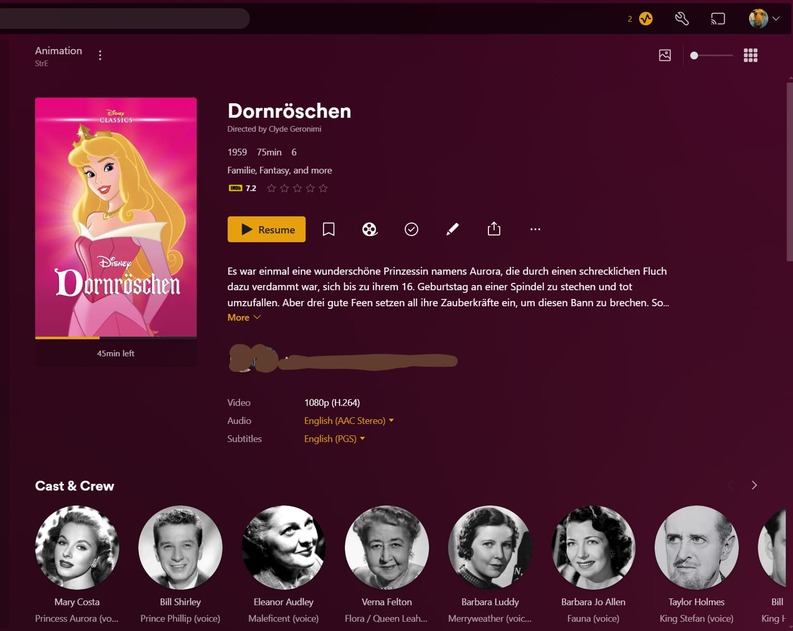Click the 'Prince Phillip (voice)' role text
The width and height of the screenshot is (793, 631).
(180, 618)
